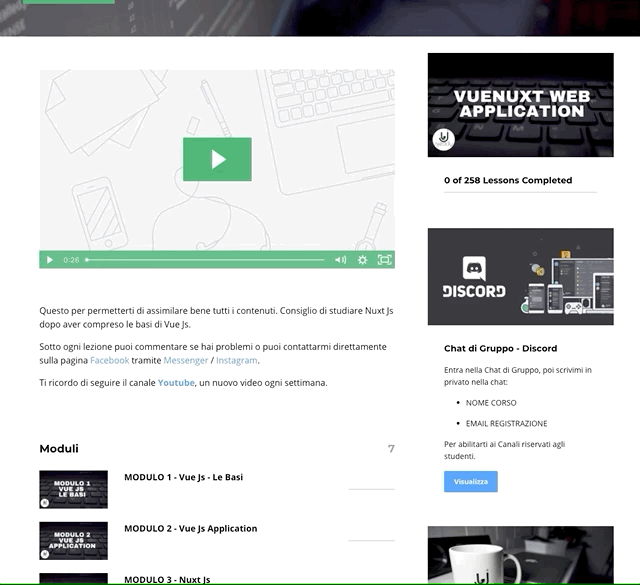The image size is (640, 585).
Task: Click the module count number 7
Action: pyautogui.click(x=391, y=449)
